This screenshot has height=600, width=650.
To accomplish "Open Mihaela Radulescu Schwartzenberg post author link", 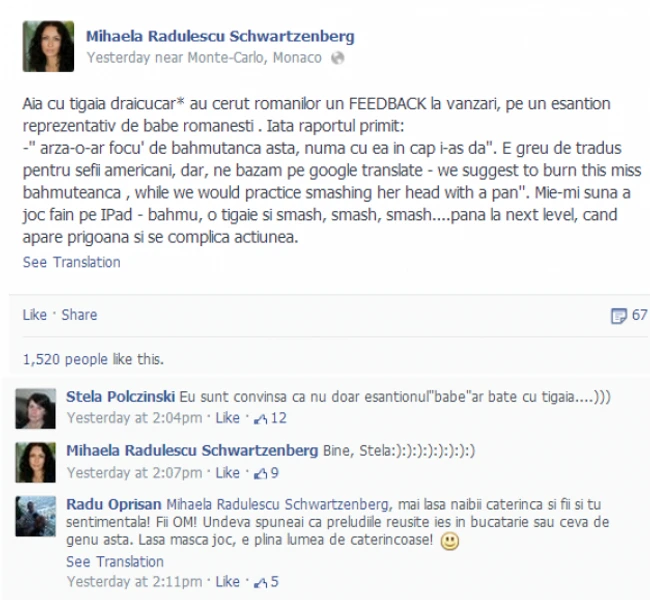I will 220,36.
